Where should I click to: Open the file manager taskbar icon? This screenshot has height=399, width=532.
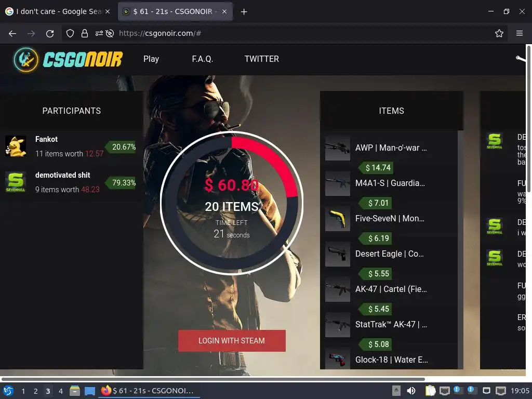pyautogui.click(x=75, y=391)
